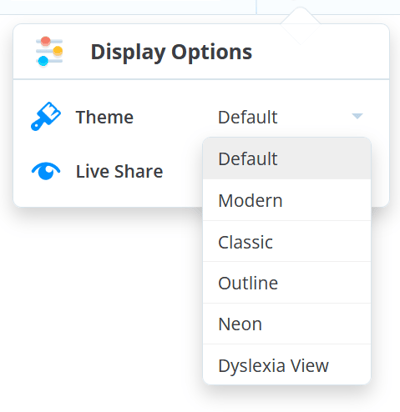Click the Display Options heading text
The height and width of the screenshot is (412, 400).
[171, 52]
